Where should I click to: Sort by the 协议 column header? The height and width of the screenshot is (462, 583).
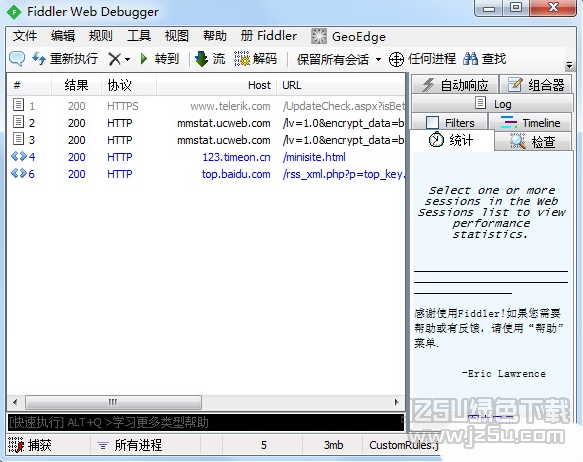click(129, 85)
